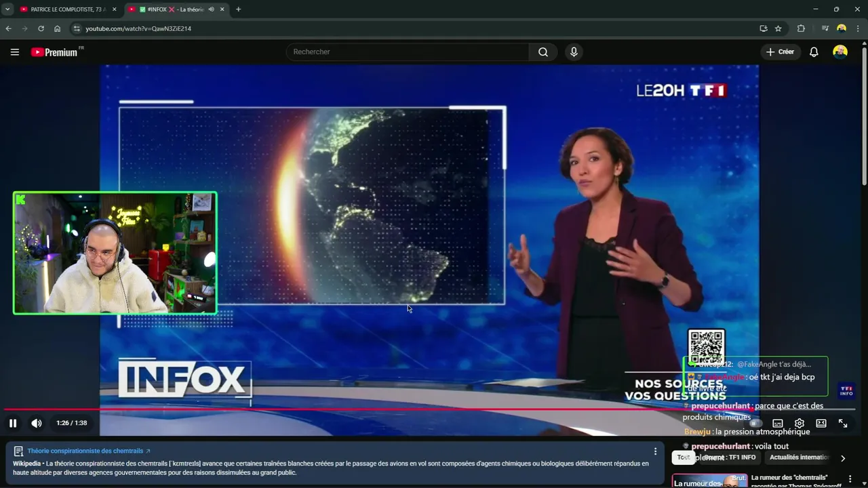868x488 pixels.
Task: Select the Tout filter chip
Action: click(x=684, y=457)
